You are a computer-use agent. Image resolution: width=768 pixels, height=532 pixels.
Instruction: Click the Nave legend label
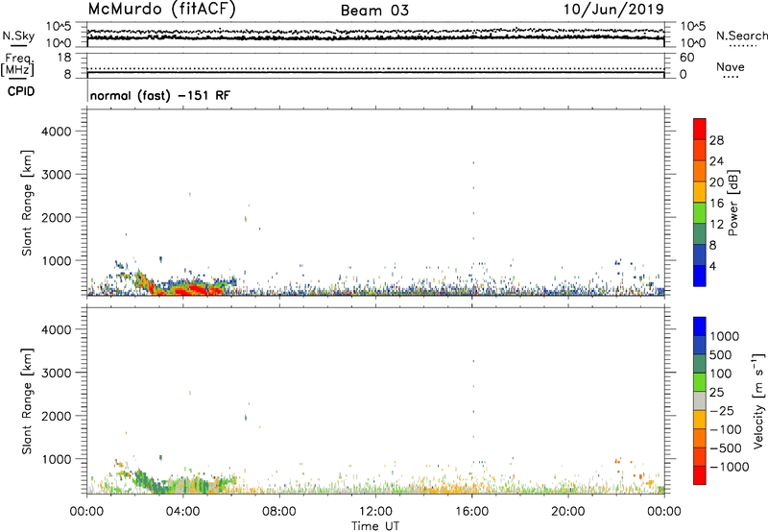click(x=731, y=67)
